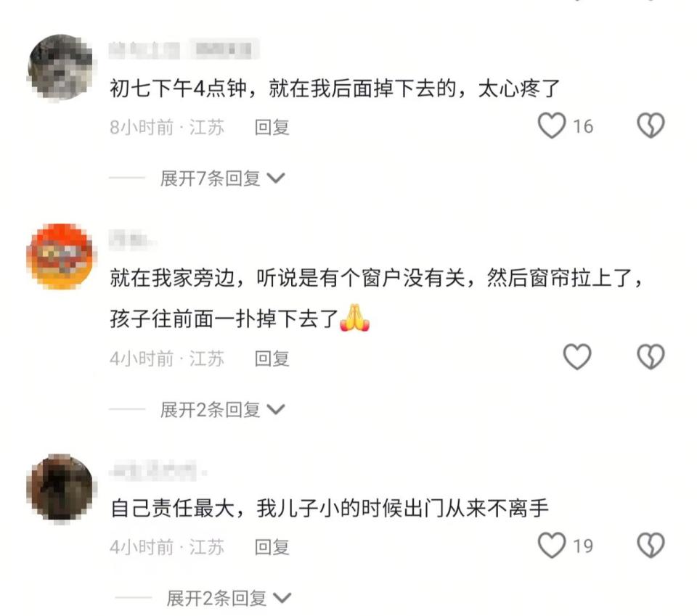Screen dimensions: 697x616
Task: Expand 2 replies under 自己责任最大 comment
Action: point(229,599)
